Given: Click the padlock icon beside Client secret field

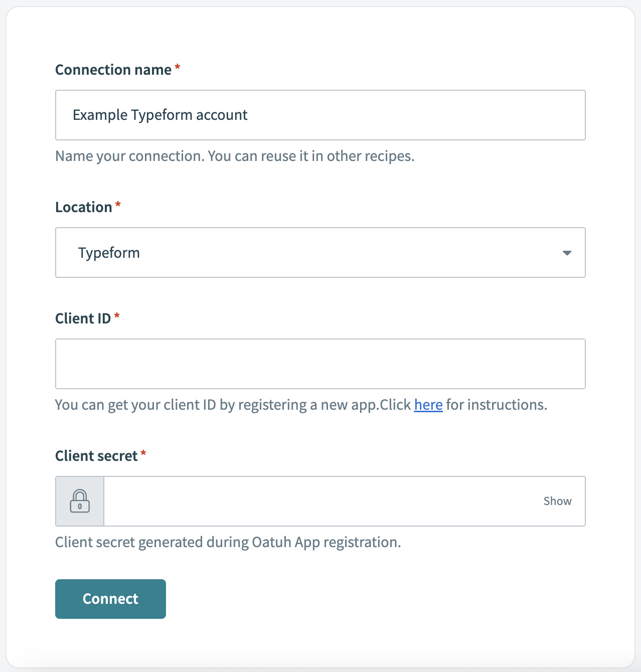Looking at the screenshot, I should click(x=79, y=501).
